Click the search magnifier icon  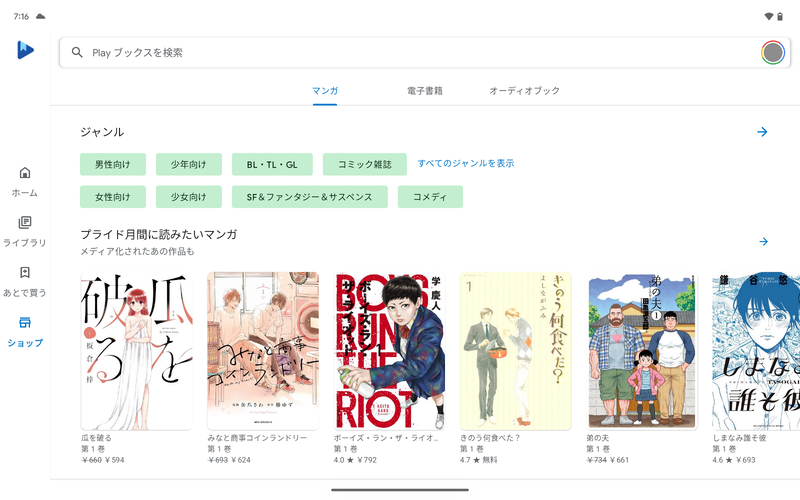pos(77,53)
